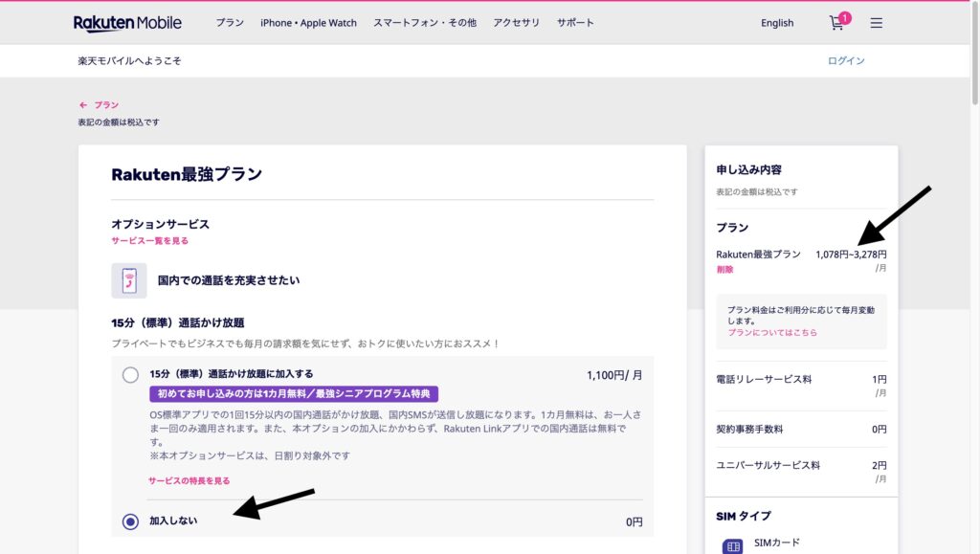
Task: Open the shopping cart icon
Action: 836,23
